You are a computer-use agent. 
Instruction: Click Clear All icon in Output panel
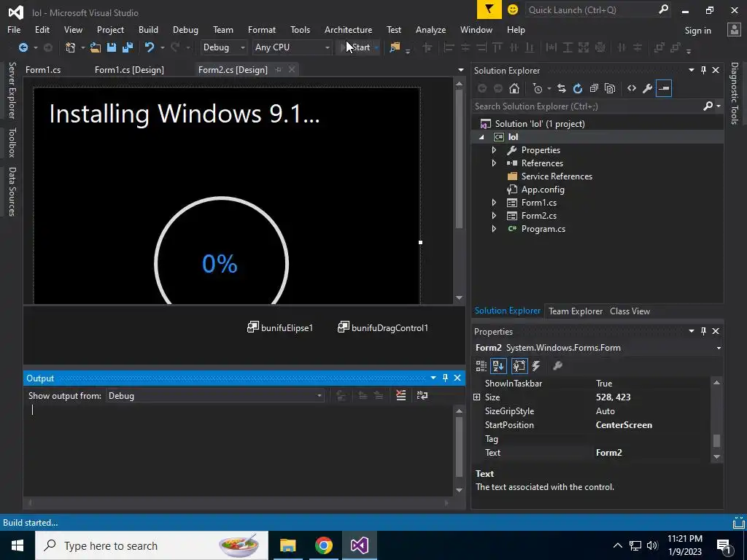tap(401, 395)
